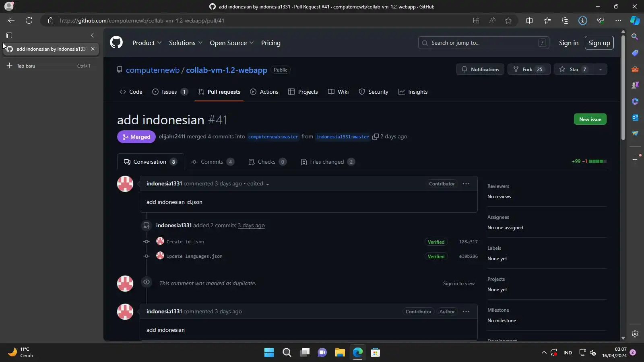644x362 pixels.
Task: Open Windows Start menu
Action: point(269,353)
